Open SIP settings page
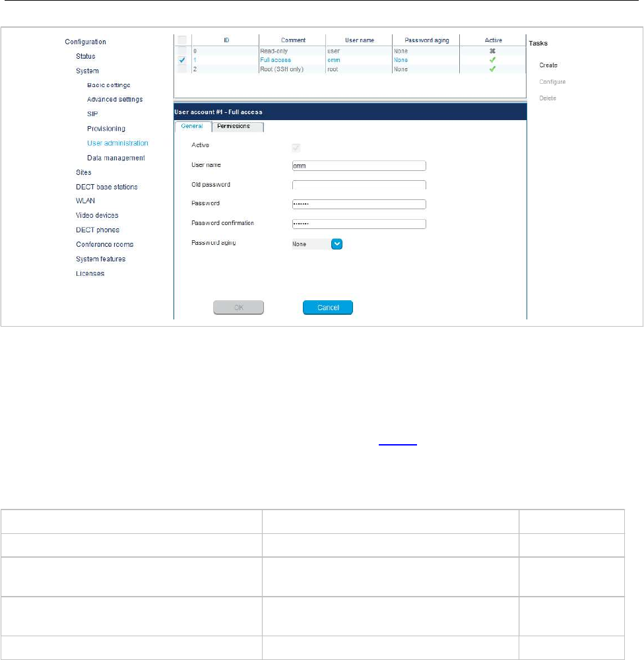The image size is (644, 660). [92, 114]
